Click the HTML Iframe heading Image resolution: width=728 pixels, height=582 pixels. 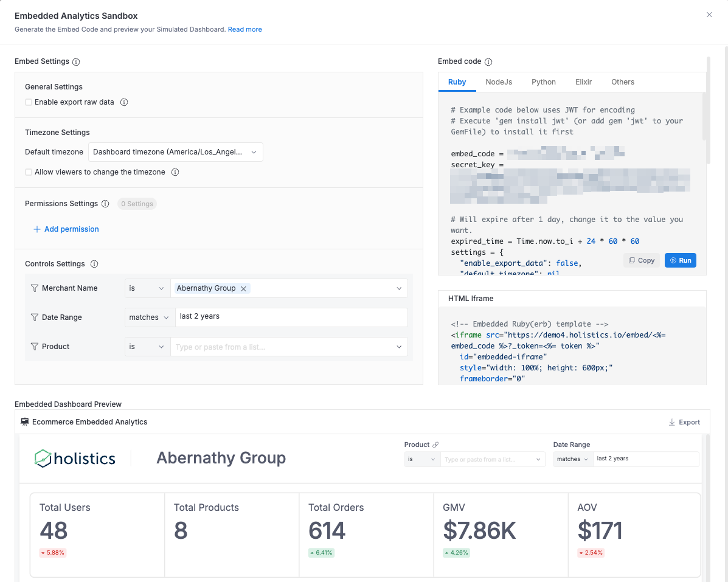tap(471, 299)
